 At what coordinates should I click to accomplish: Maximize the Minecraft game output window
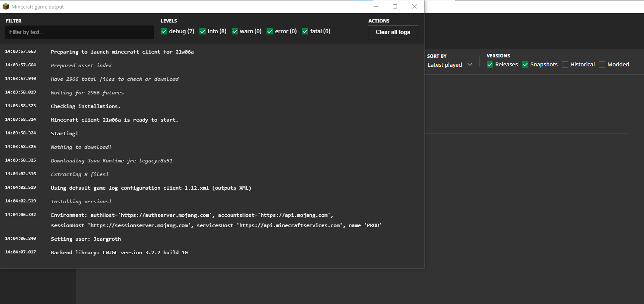click(395, 7)
